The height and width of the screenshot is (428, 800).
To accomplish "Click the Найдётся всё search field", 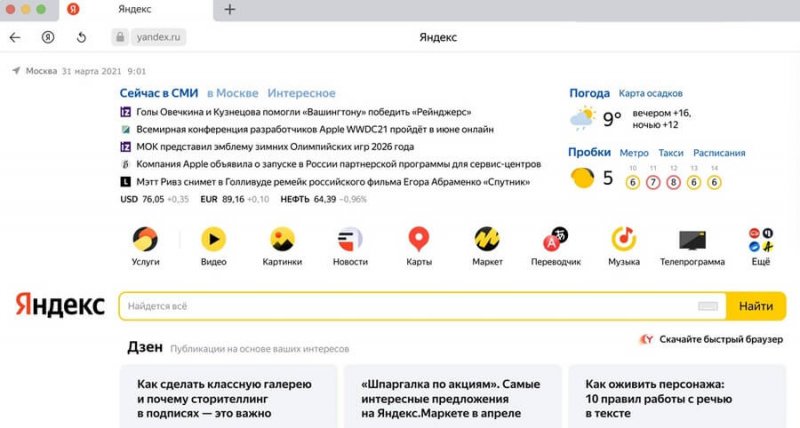I will point(400,306).
